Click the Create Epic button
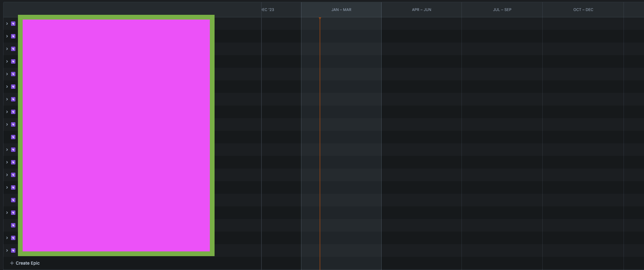644x270 pixels. coord(25,263)
